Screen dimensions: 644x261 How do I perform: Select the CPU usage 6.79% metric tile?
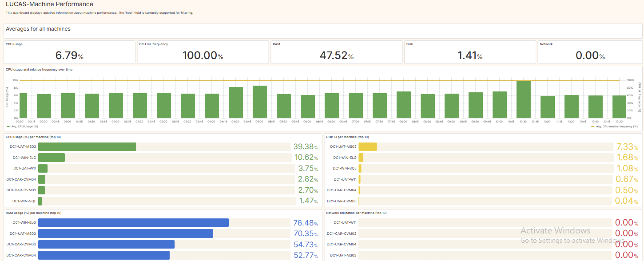[69, 52]
